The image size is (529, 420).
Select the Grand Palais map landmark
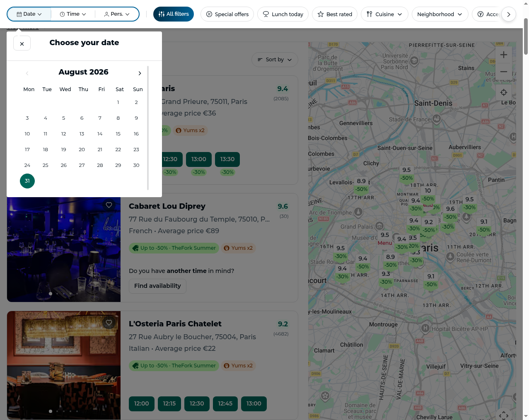click(x=379, y=226)
